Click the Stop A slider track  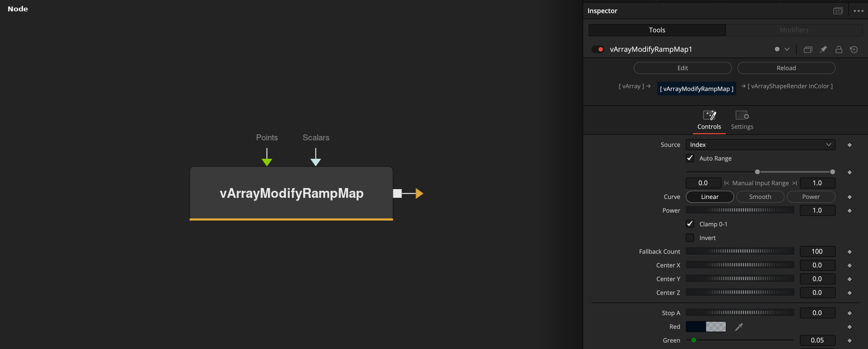tap(740, 313)
